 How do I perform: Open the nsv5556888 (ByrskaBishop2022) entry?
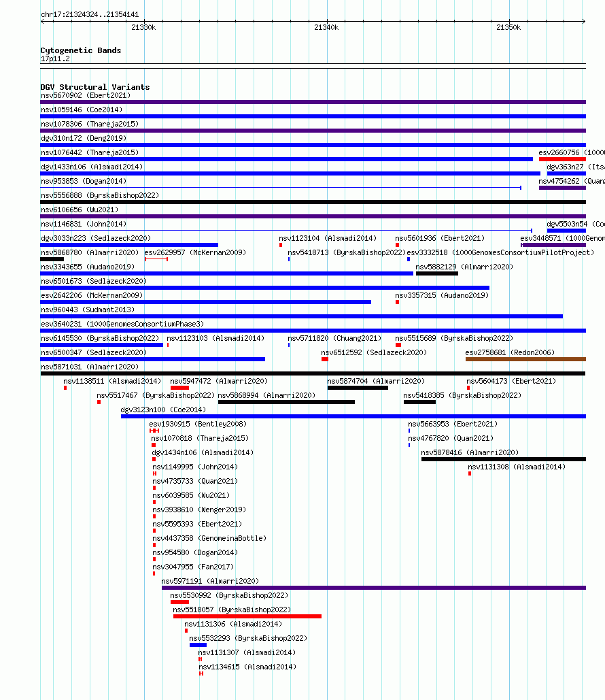(100, 195)
